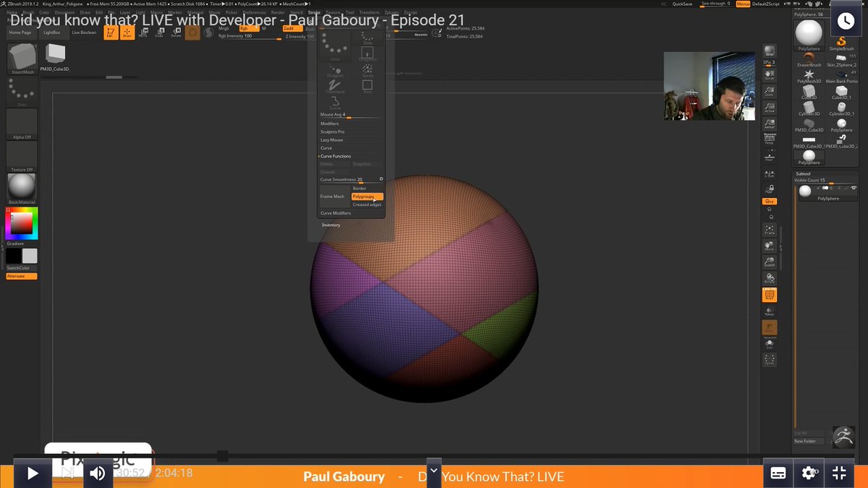Viewport: 868px width, 488px height.
Task: Toggle the Border frame option
Action: coord(367,189)
